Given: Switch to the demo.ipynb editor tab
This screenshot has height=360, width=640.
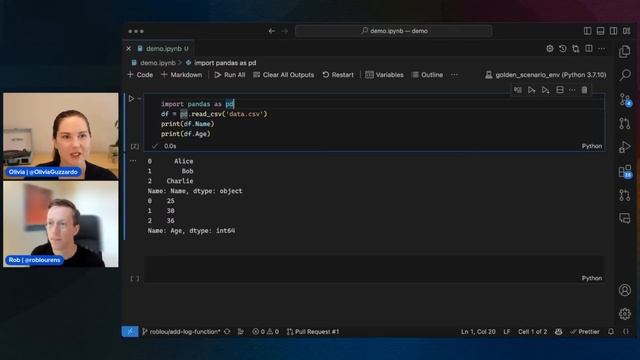Looking at the screenshot, I should (x=163, y=49).
